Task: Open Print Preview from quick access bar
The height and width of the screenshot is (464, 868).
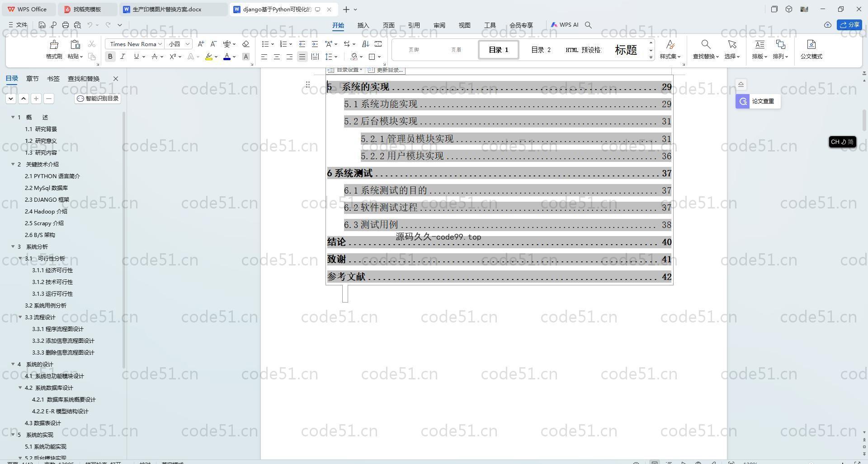Action: pyautogui.click(x=77, y=25)
